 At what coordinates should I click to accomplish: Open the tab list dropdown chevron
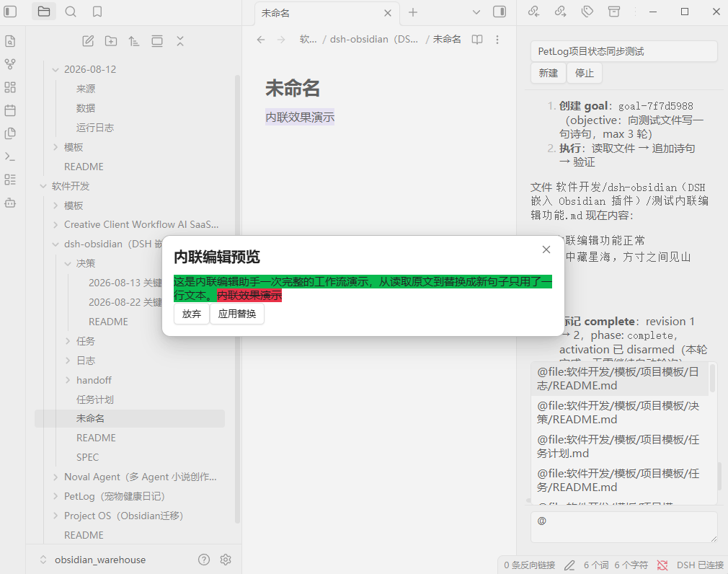point(476,12)
